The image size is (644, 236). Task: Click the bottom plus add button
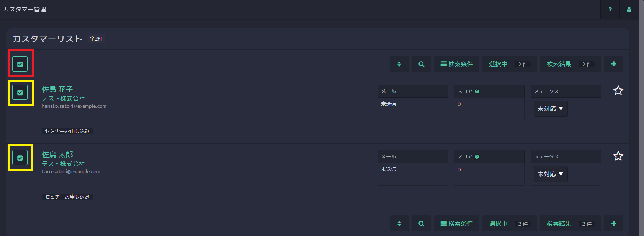(614, 223)
